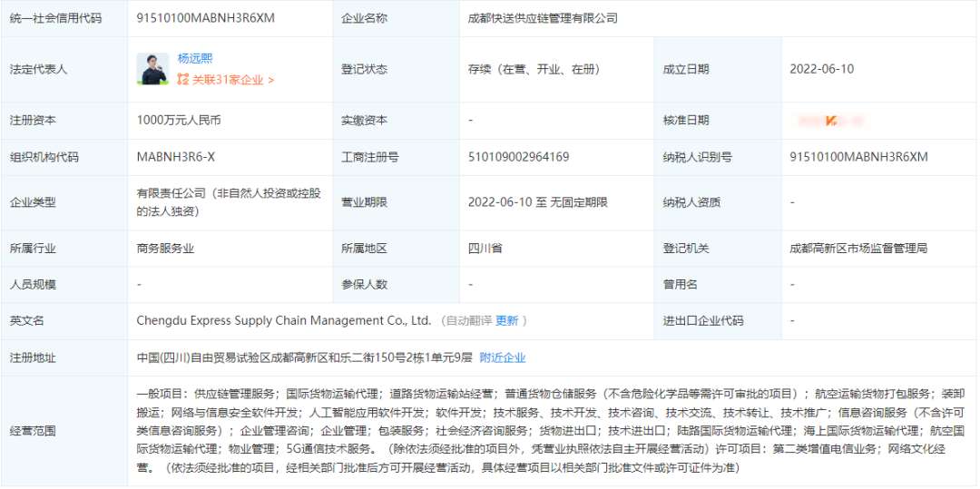This screenshot has height=489, width=980.
Task: Select company name 成都快送供应链管理有限公司
Action: [543, 18]
